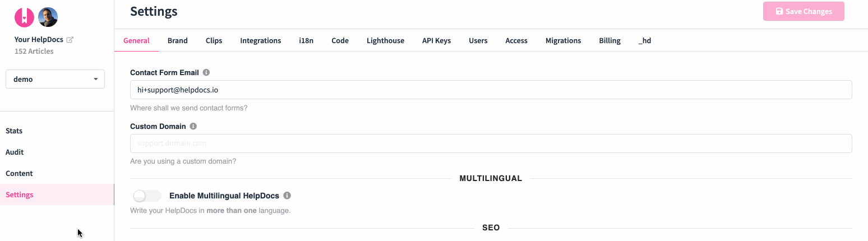
Task: Open the demo account dropdown
Action: coord(55,79)
